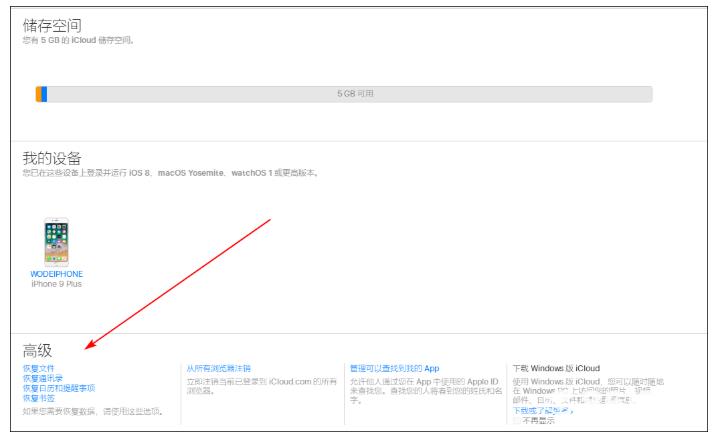Click the 下载 Windows 版 iCloud title
This screenshot has height=437, width=714.
[556, 368]
